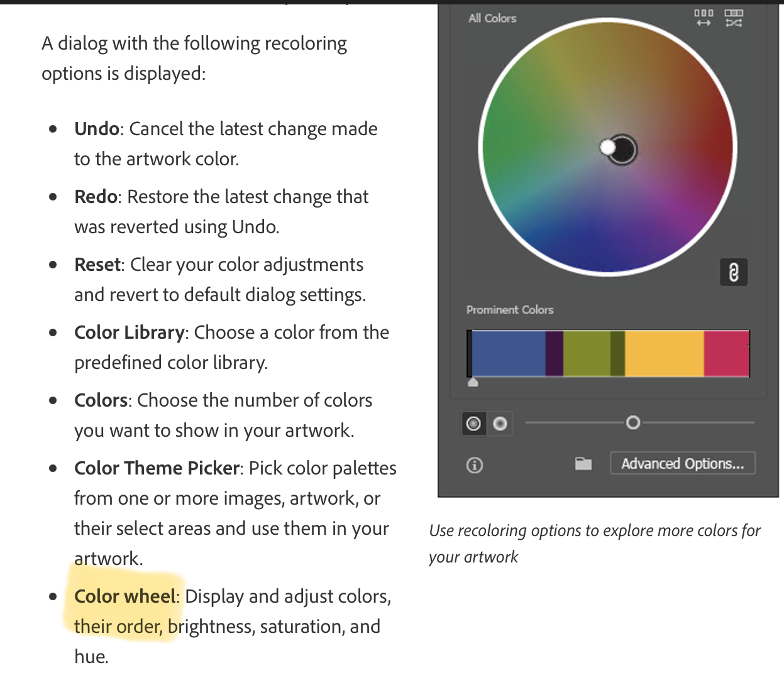Screen dimensions: 784x675
Task: Click the highlighted Color wheel text
Action: click(123, 596)
